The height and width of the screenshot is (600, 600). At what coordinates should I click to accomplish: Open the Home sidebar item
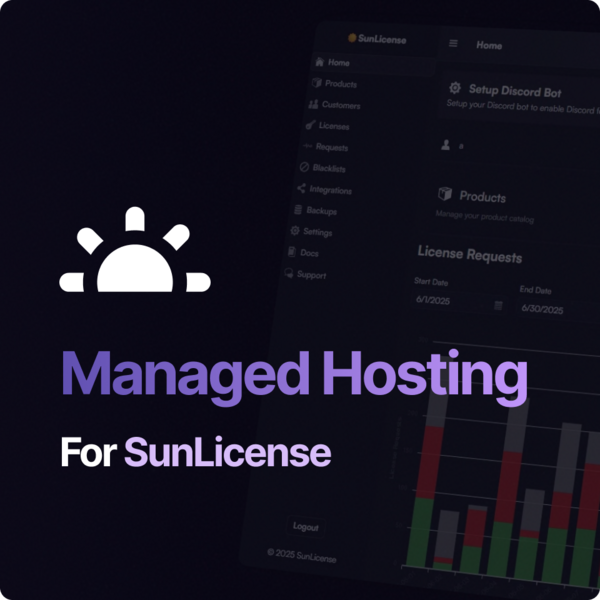pos(373,63)
